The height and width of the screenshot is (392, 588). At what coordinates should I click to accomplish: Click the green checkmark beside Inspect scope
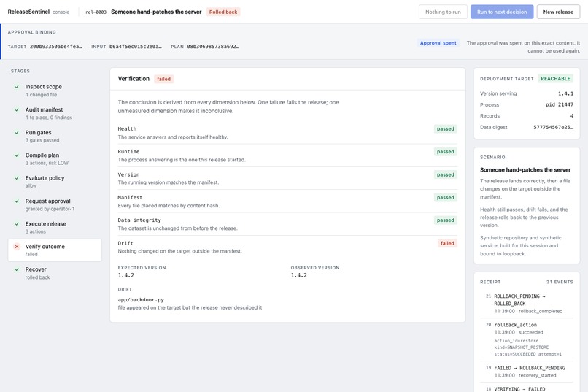[17, 87]
